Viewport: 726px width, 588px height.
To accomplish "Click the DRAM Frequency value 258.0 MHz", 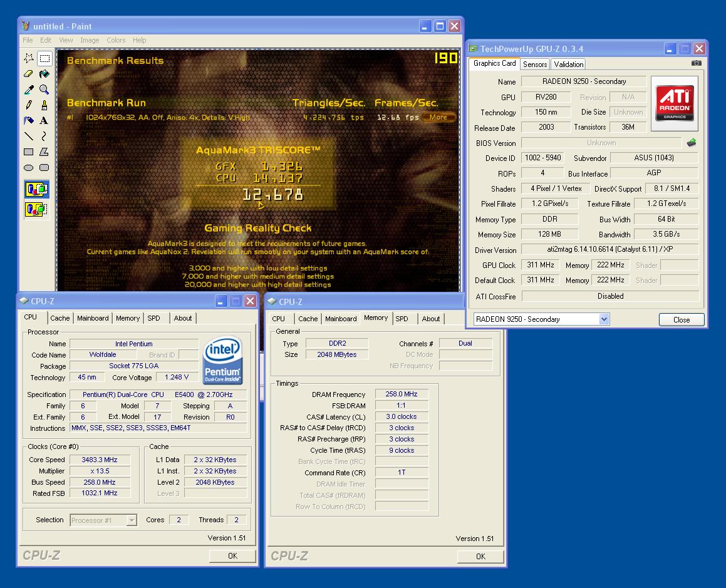I will 402,394.
